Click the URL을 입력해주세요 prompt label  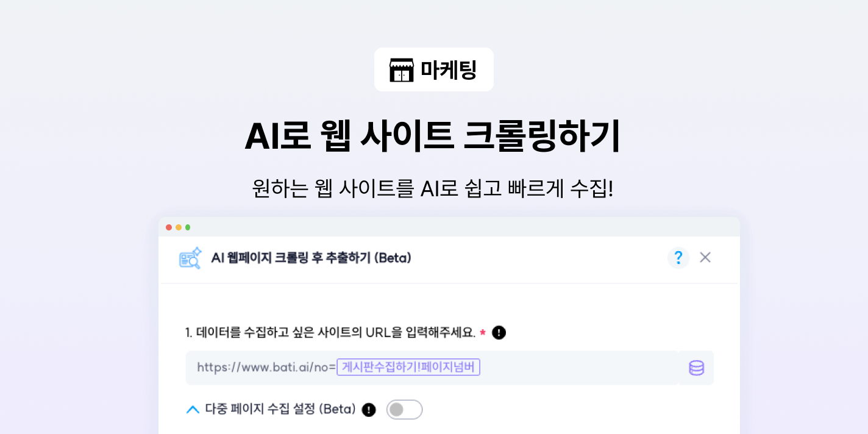tap(330, 333)
